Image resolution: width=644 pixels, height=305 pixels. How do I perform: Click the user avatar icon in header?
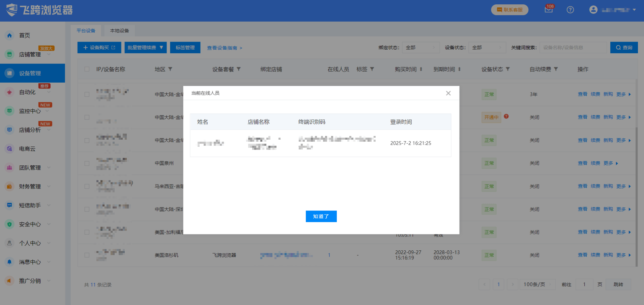pos(593,10)
